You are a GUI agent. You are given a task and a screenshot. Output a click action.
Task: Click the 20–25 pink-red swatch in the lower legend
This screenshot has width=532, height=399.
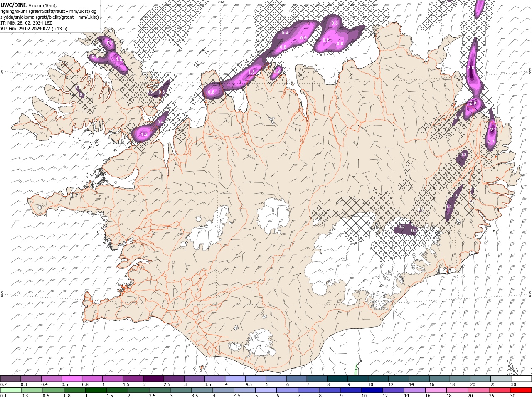pos(478,390)
